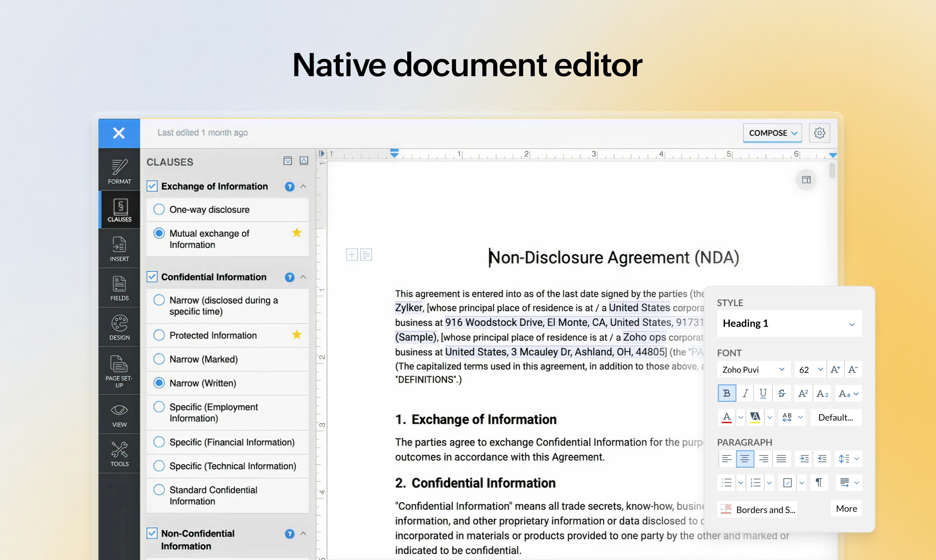Collapse the Confidential Information section
The width and height of the screenshot is (936, 560).
point(303,277)
